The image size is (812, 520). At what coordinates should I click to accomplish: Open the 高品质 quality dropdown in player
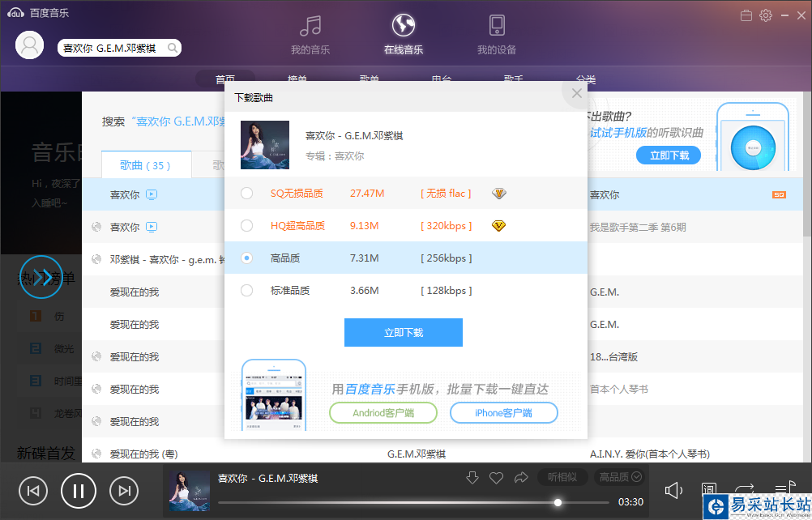(x=620, y=477)
